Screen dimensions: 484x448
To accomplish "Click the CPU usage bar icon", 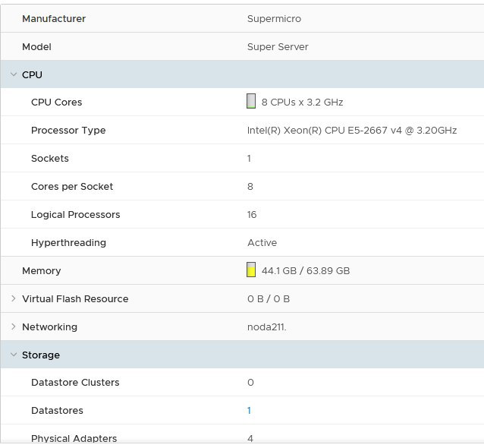I will (251, 101).
